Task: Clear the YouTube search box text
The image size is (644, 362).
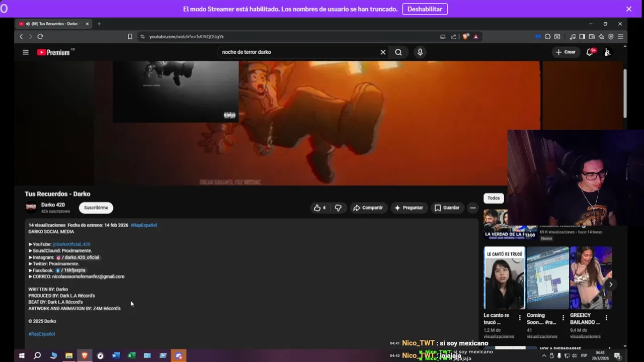Action: click(383, 52)
